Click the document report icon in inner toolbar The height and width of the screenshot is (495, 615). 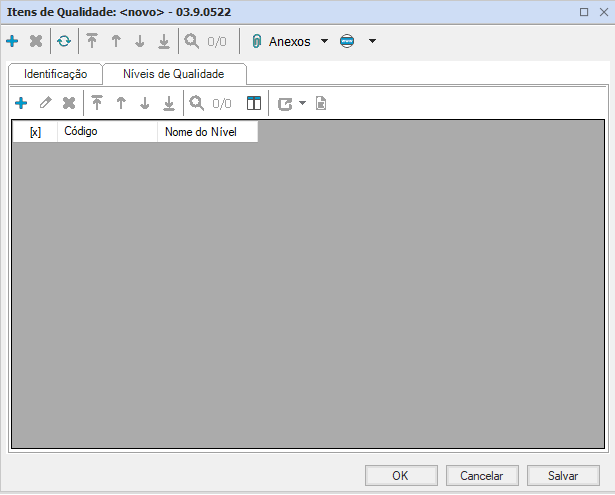click(x=321, y=103)
